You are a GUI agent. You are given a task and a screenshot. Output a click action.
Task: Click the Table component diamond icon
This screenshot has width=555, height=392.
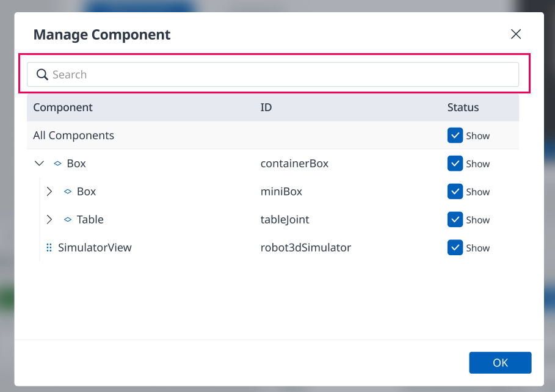pos(68,220)
